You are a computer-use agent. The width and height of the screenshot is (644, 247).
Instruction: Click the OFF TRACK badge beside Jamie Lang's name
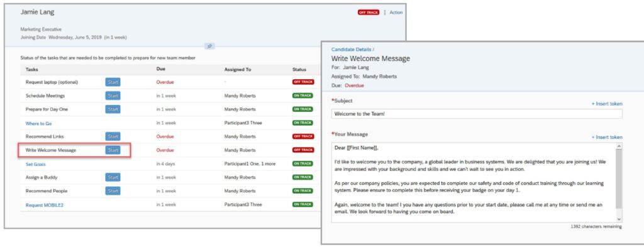(x=369, y=13)
